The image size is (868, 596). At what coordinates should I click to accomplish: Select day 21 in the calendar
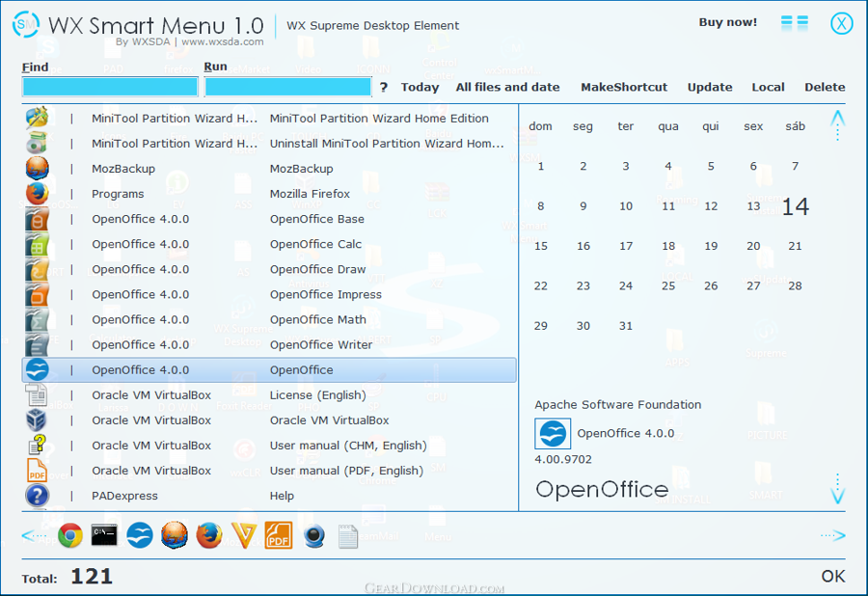[795, 246]
